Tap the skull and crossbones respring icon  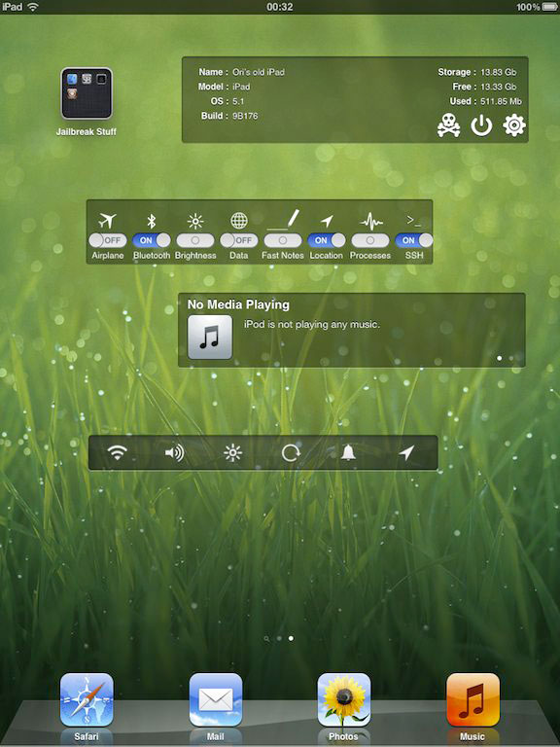tap(448, 125)
